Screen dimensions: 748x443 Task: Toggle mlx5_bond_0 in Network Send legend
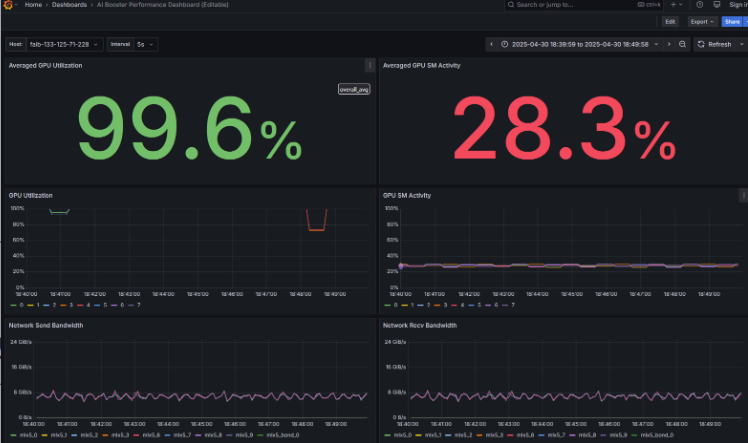coord(279,435)
